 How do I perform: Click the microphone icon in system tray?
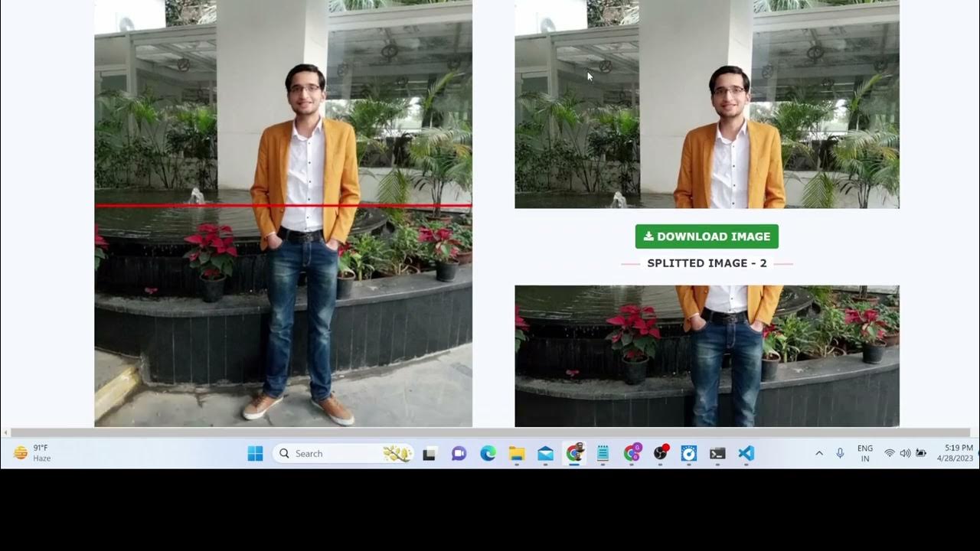840,454
